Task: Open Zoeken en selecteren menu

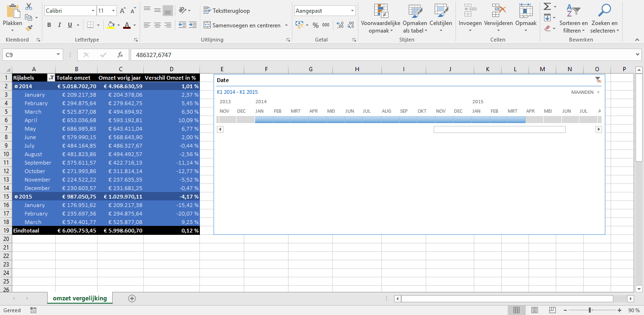Action: [604, 19]
